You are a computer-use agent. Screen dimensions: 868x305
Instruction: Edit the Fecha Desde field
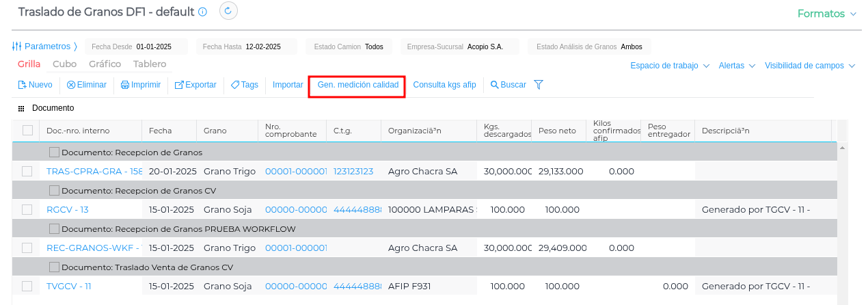click(x=136, y=47)
